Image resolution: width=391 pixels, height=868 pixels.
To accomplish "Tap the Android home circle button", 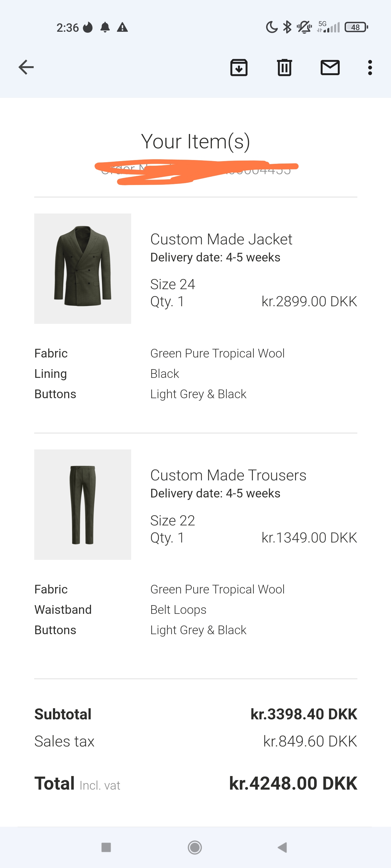I will [195, 847].
